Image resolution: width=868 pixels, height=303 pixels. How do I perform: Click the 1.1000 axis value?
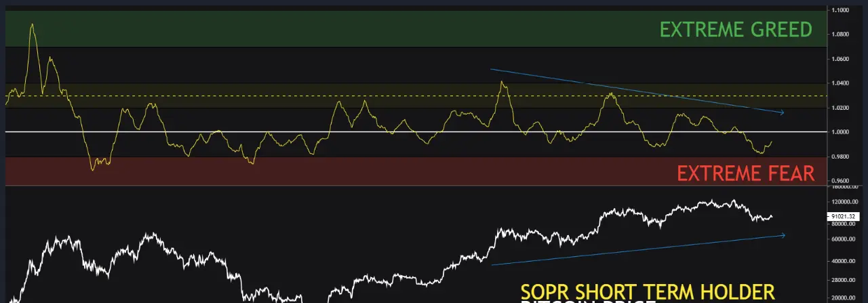(841, 10)
